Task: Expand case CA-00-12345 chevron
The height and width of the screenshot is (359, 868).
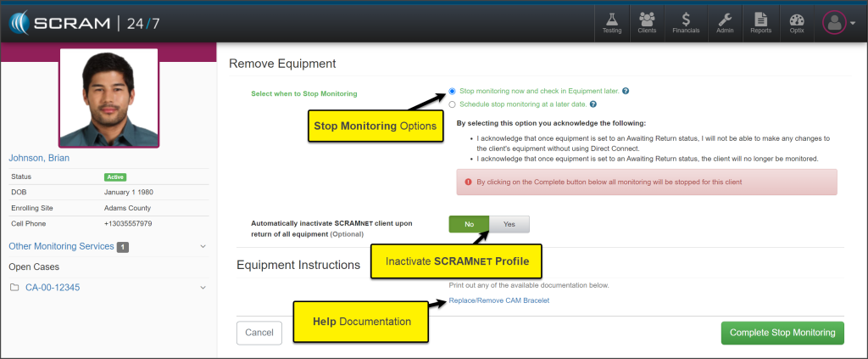Action: (x=202, y=288)
